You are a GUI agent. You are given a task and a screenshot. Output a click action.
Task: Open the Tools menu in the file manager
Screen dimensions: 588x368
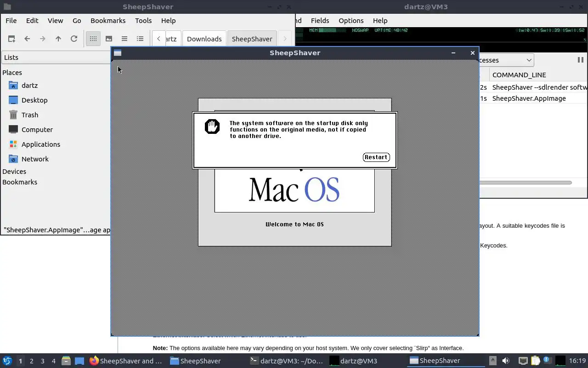point(143,21)
